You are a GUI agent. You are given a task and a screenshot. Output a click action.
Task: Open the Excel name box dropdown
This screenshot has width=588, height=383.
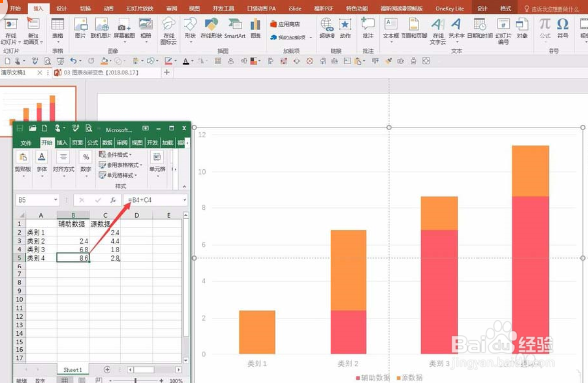click(55, 200)
